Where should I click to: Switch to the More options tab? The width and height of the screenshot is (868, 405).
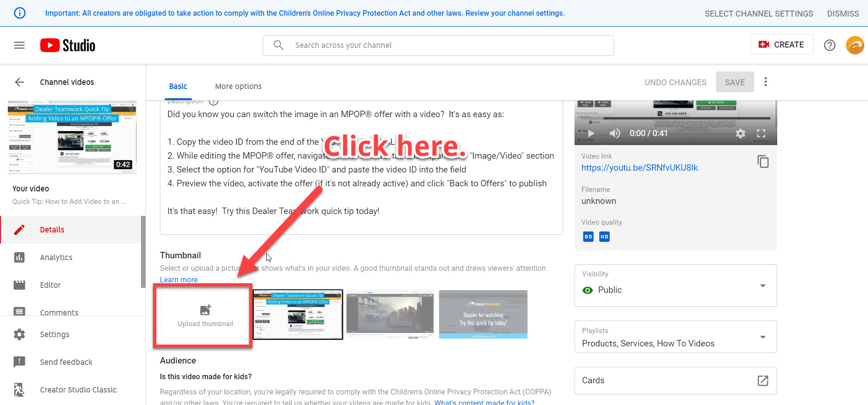(x=238, y=86)
